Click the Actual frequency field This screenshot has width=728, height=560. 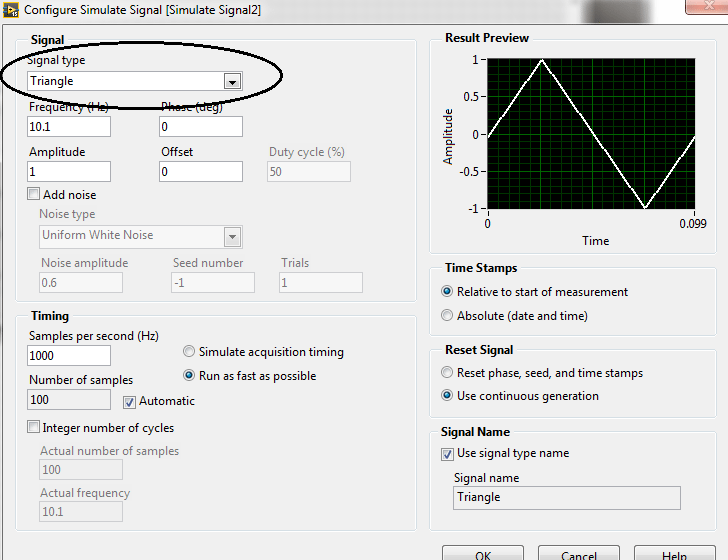(x=81, y=512)
